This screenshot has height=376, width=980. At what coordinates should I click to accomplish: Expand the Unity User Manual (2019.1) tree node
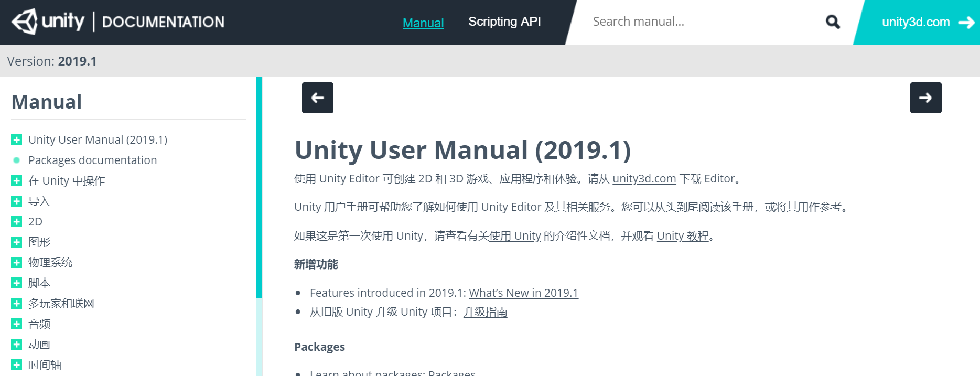17,140
